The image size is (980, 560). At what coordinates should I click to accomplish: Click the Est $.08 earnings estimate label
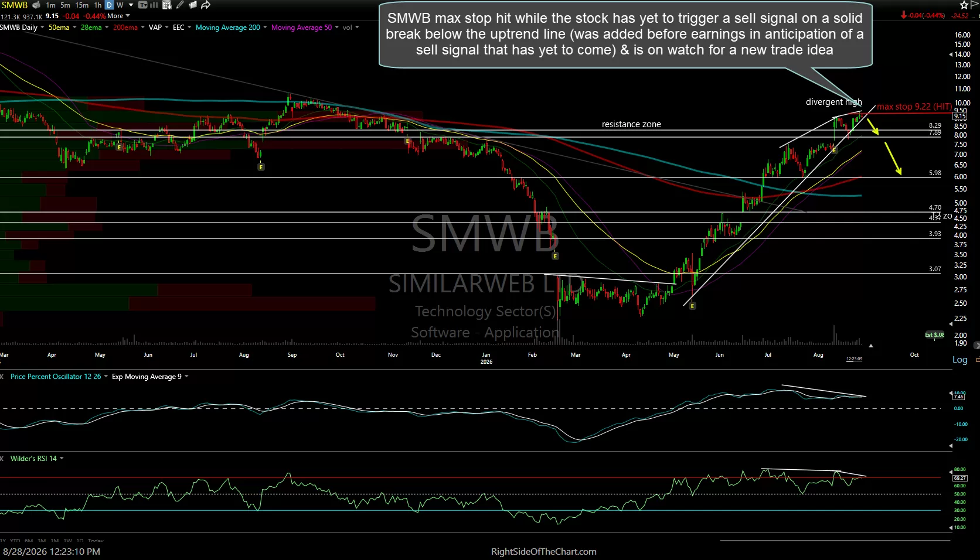pyautogui.click(x=935, y=335)
